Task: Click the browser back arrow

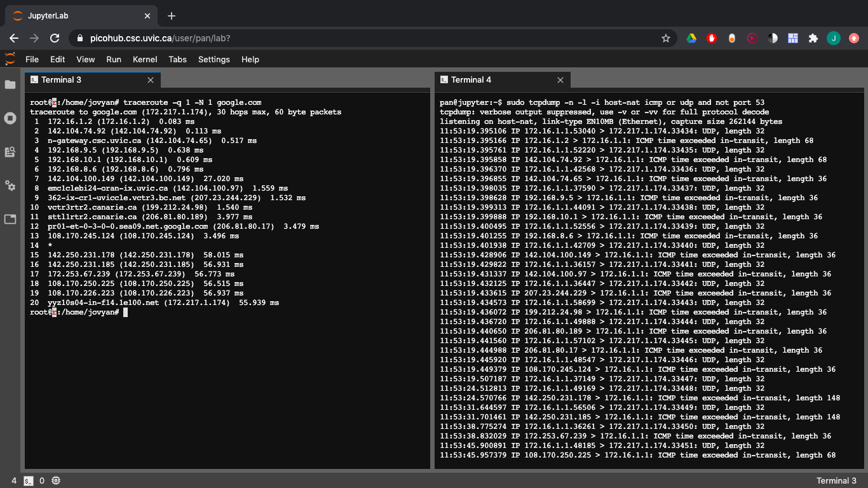Action: click(x=14, y=38)
